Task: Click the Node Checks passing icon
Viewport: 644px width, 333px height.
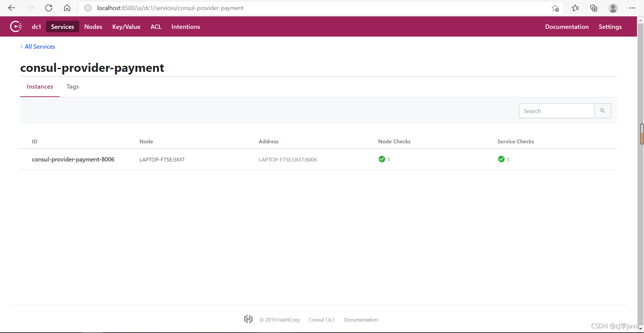Action: coord(382,159)
